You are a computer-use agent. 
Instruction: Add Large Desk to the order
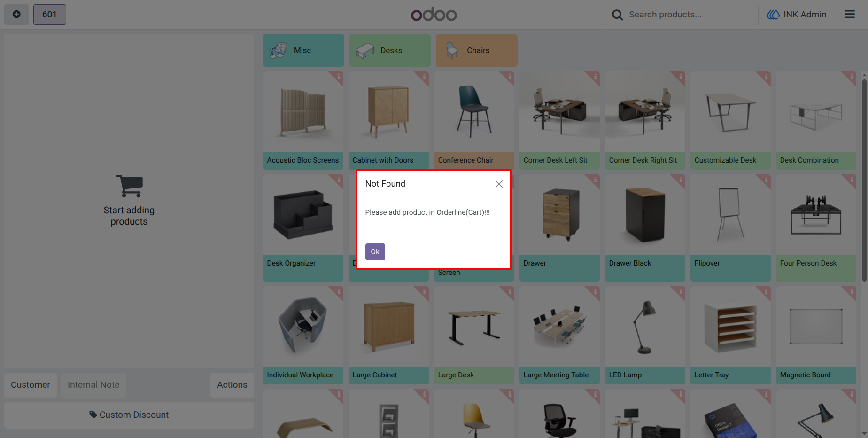[474, 335]
